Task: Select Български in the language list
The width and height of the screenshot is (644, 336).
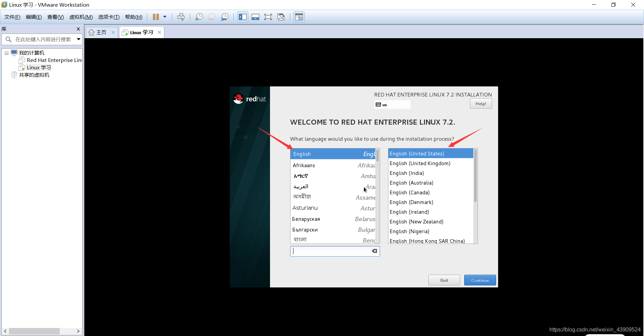Action: [x=333, y=229]
